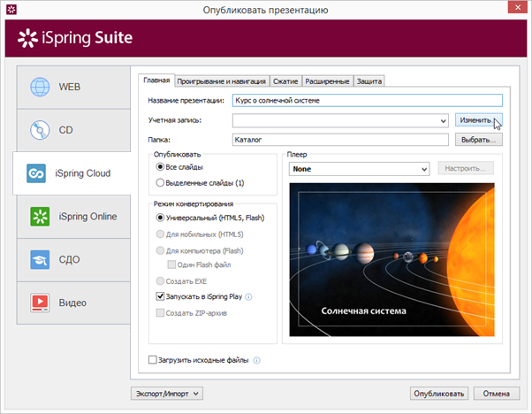Select the iSpring Cloud icon

point(36,173)
